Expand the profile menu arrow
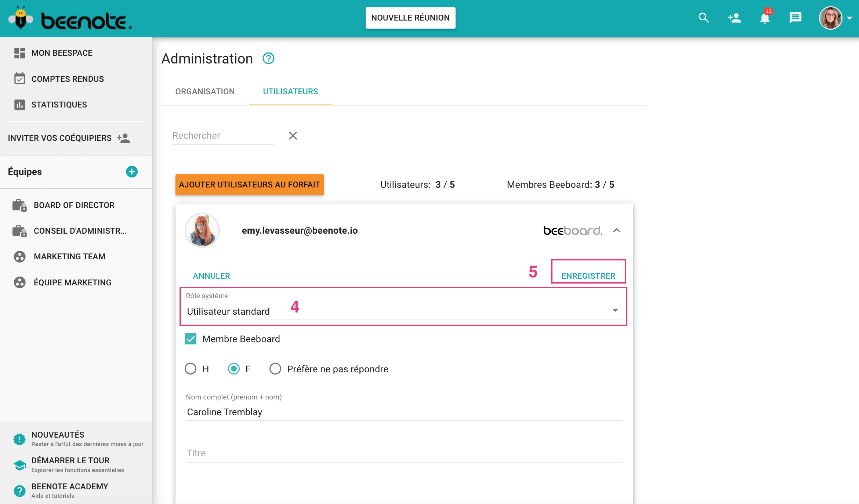Screen dimensions: 859x504 point(849,18)
